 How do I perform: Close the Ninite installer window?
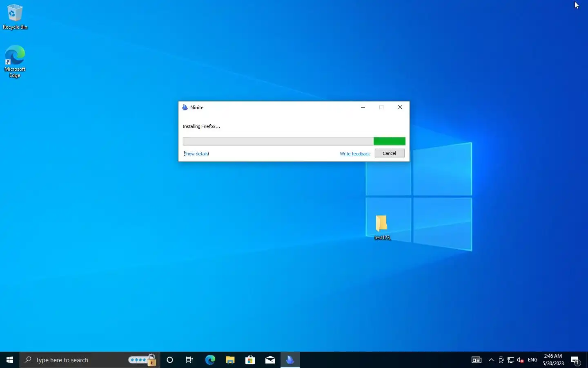click(400, 107)
